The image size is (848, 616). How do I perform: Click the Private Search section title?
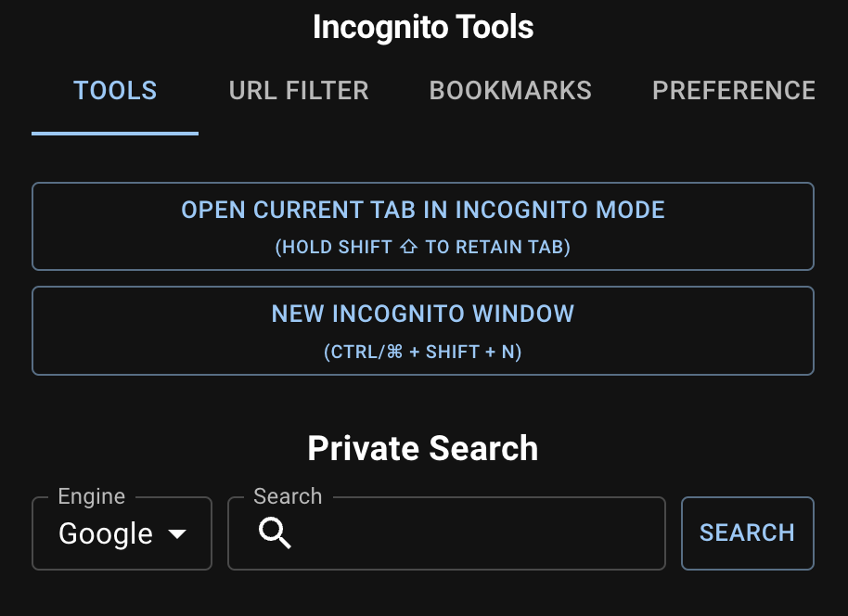pos(423,448)
